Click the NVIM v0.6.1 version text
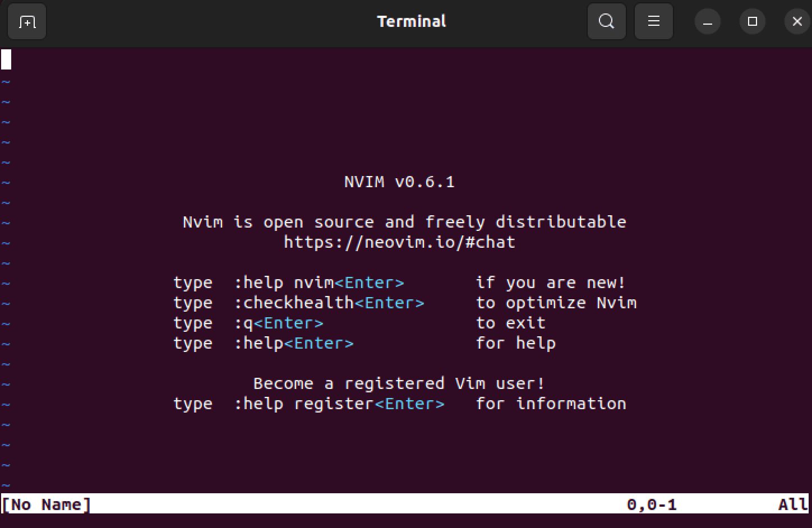The image size is (812, 528). click(x=399, y=182)
